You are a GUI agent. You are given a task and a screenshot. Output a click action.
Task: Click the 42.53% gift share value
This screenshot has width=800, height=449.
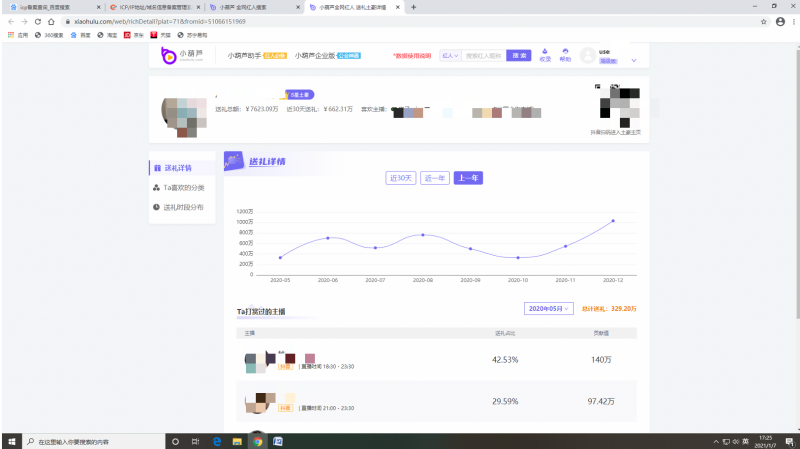[505, 360]
